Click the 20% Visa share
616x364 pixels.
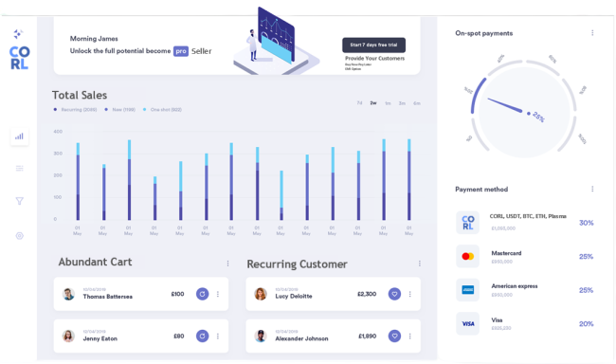(586, 324)
